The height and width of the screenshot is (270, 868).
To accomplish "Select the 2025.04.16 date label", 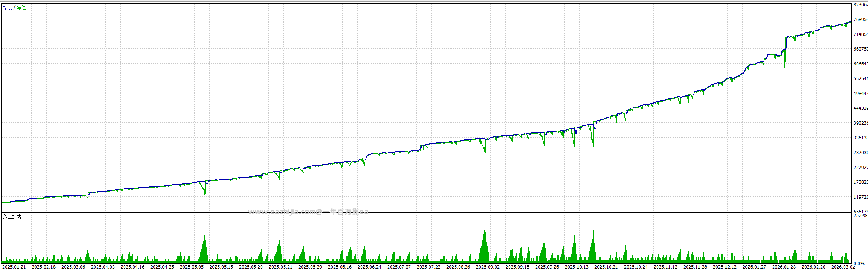I will pyautogui.click(x=133, y=267).
